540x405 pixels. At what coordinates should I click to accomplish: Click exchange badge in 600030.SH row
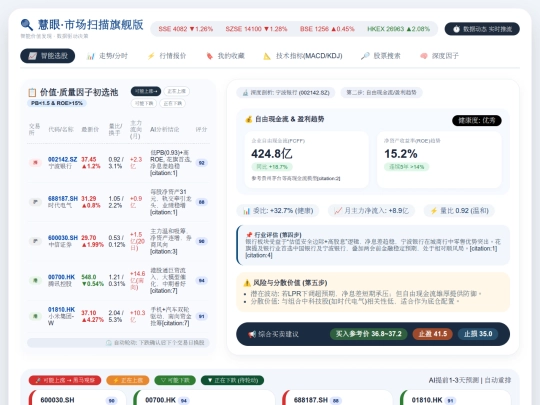pos(35,241)
